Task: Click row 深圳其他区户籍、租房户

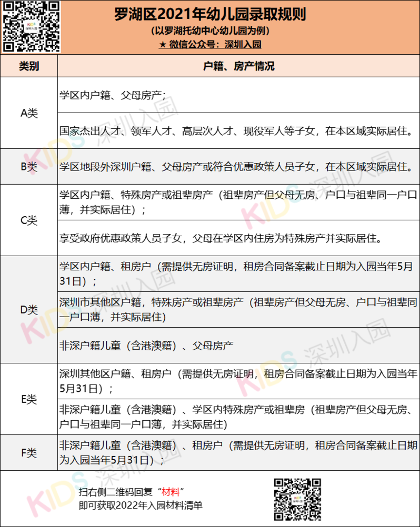Action: click(x=239, y=381)
